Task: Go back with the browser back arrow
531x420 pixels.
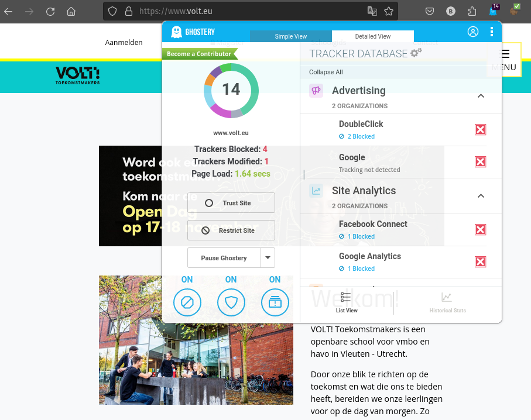Action: pos(8,12)
